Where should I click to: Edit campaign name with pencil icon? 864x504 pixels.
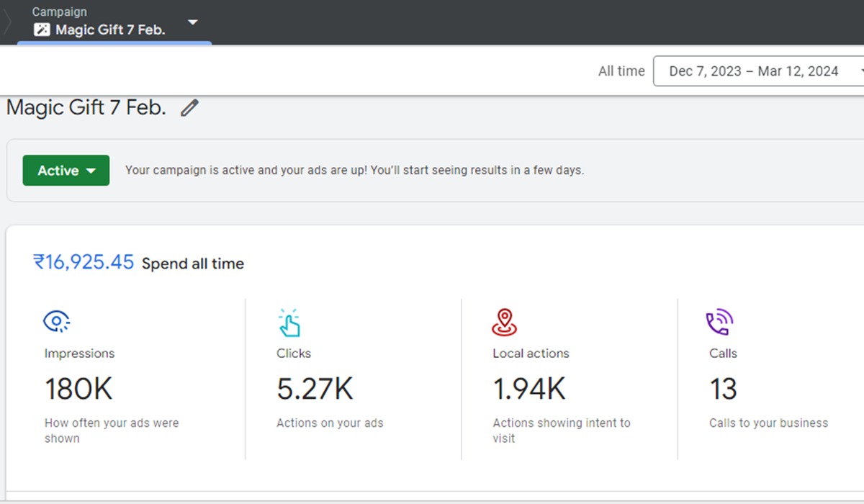[189, 109]
